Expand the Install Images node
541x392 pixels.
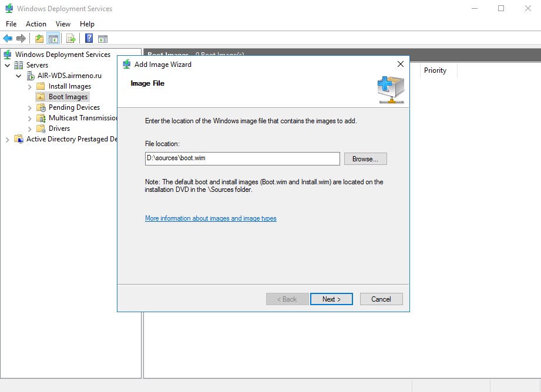(x=30, y=86)
